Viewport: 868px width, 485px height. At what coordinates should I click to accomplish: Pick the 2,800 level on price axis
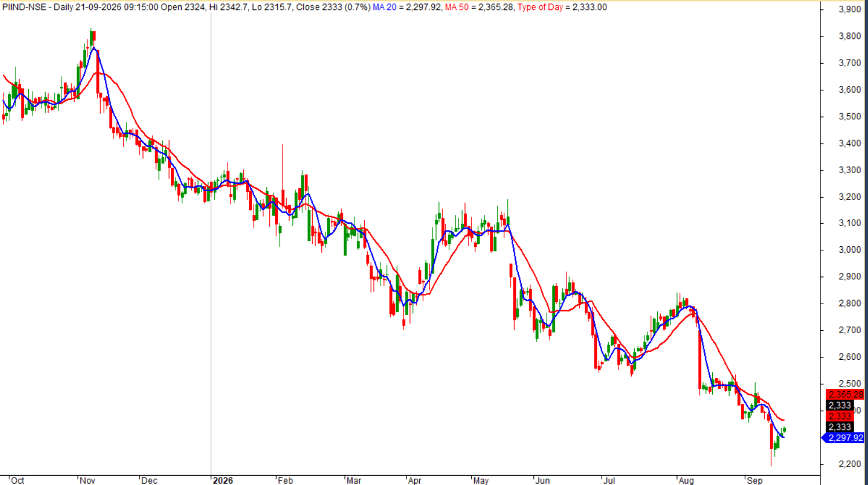(849, 304)
